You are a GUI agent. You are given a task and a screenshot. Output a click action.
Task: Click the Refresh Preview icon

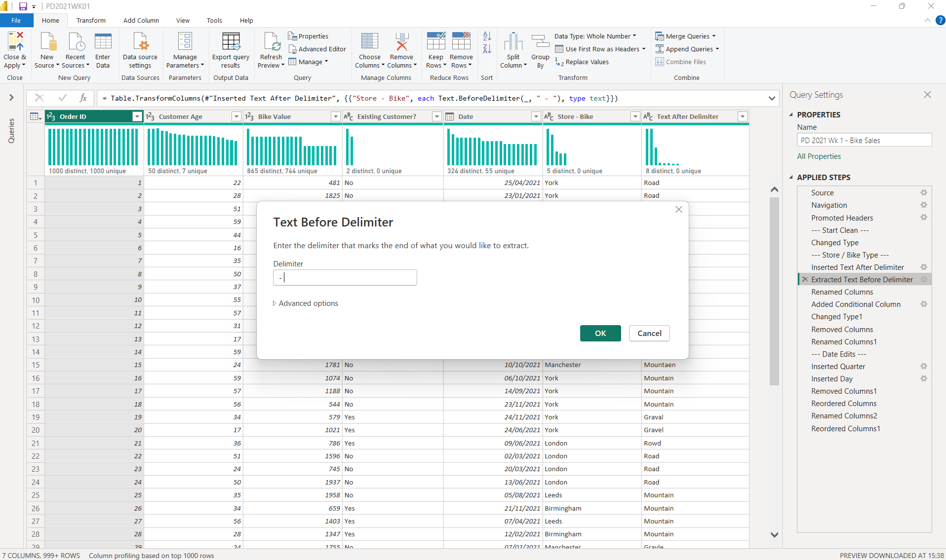tap(272, 42)
